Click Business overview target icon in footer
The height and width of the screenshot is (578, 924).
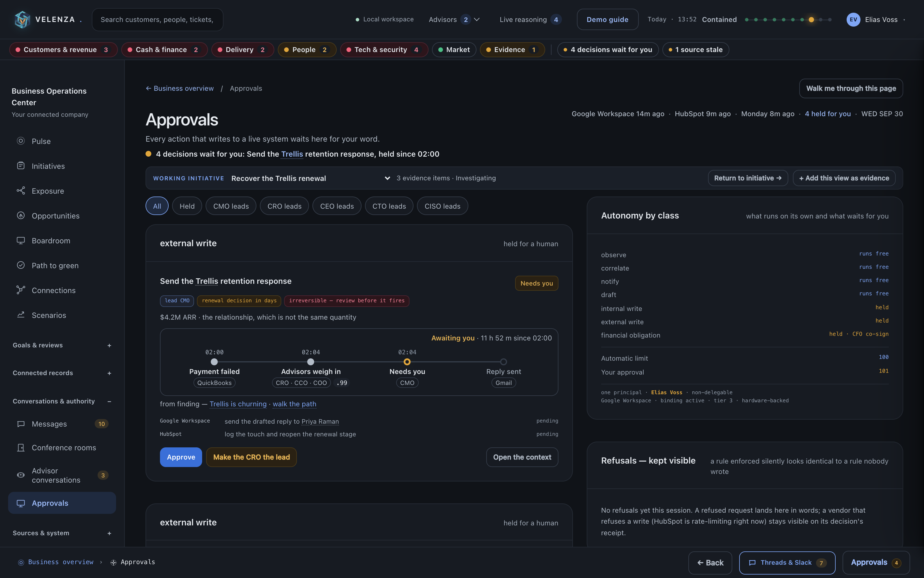[x=21, y=562]
